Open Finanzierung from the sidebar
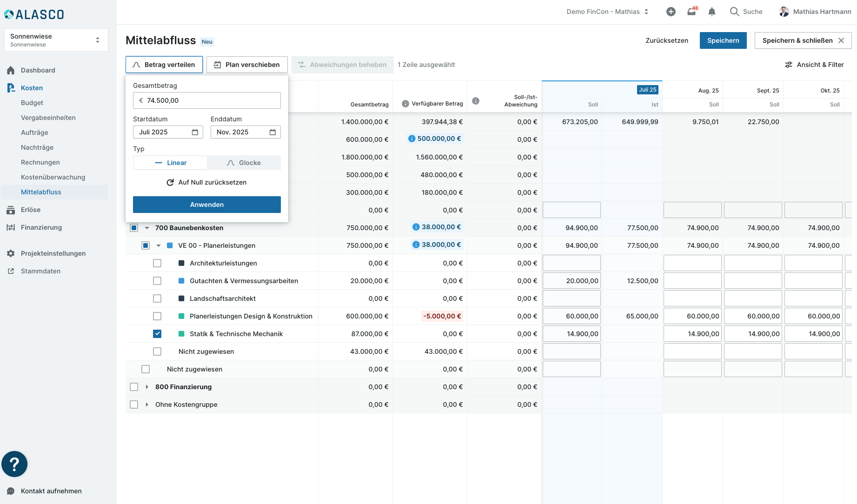Image resolution: width=857 pixels, height=504 pixels. point(41,227)
